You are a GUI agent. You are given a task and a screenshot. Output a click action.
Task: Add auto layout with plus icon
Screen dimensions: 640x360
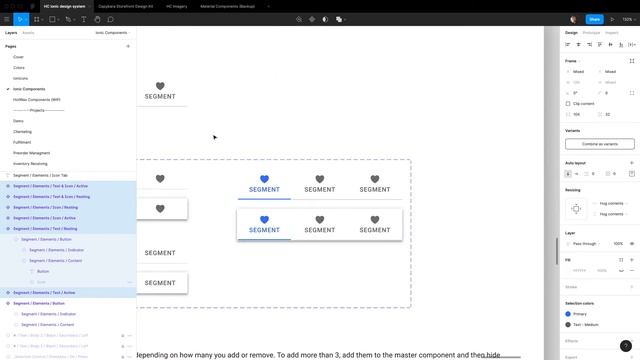click(632, 163)
